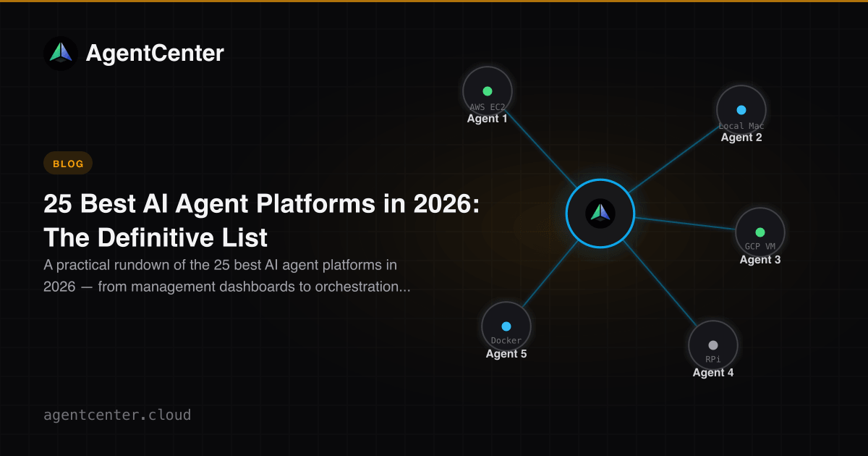Click the "Agent 5" label
The image size is (868, 456).
506,354
